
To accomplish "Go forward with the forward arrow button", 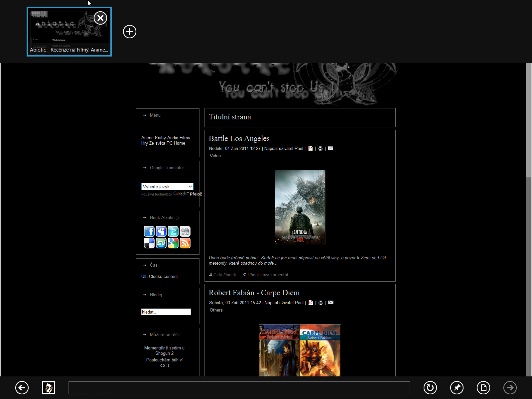I will click(x=510, y=388).
